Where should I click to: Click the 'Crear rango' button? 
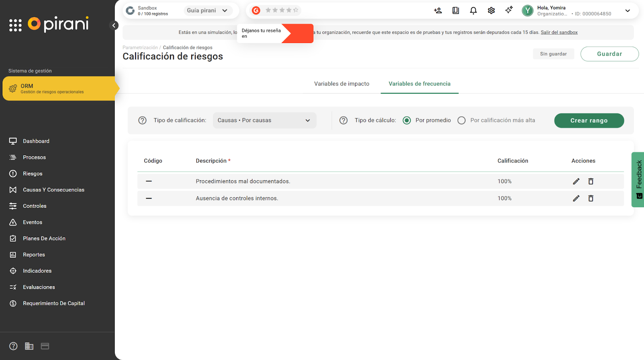[x=589, y=120]
